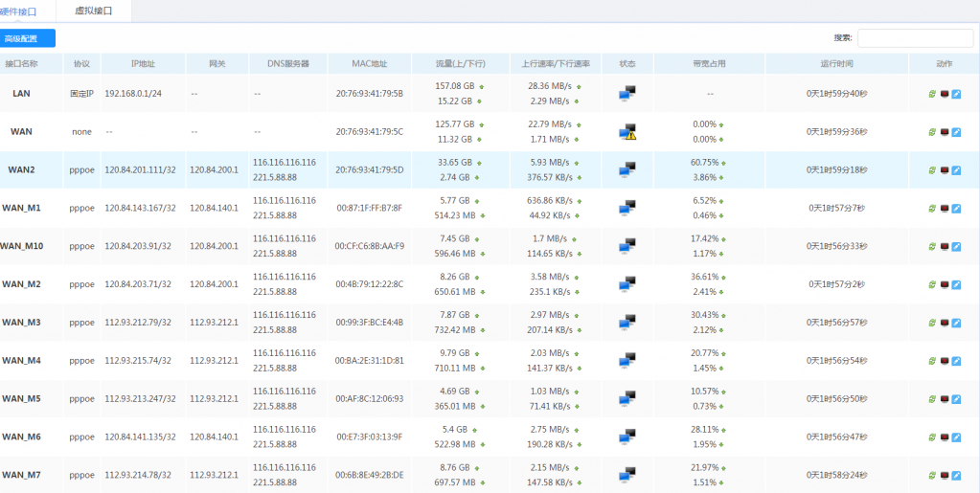The image size is (980, 493).
Task: Click the red disconnect icon for WAN_M2
Action: click(x=945, y=284)
